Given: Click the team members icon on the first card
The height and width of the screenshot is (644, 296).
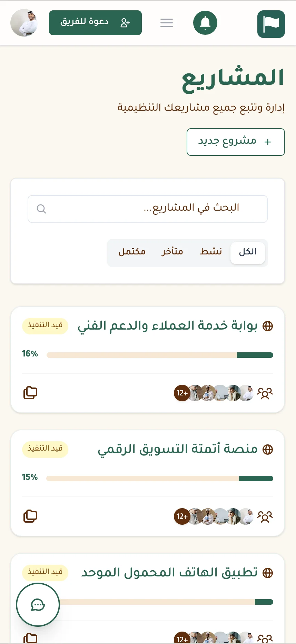Looking at the screenshot, I should tap(265, 393).
